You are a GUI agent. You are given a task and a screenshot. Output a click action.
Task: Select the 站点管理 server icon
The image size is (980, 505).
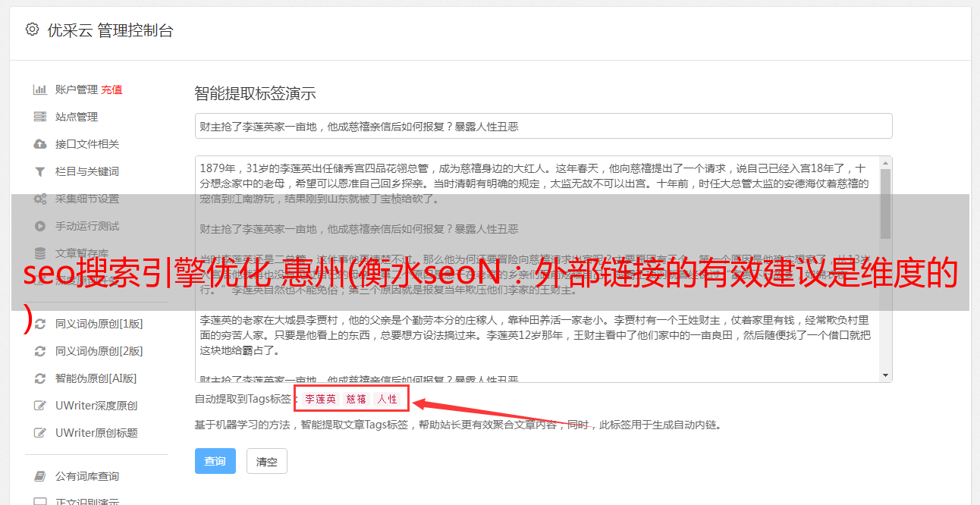(x=40, y=117)
